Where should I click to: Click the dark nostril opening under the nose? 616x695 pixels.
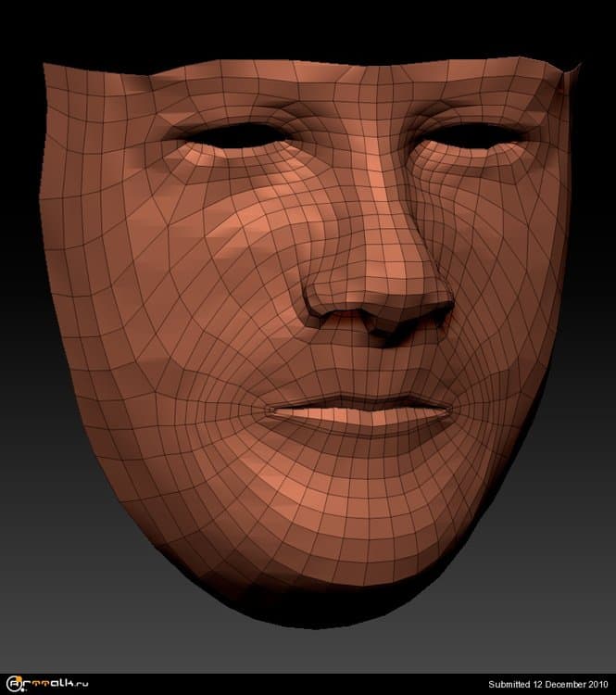[x=382, y=328]
